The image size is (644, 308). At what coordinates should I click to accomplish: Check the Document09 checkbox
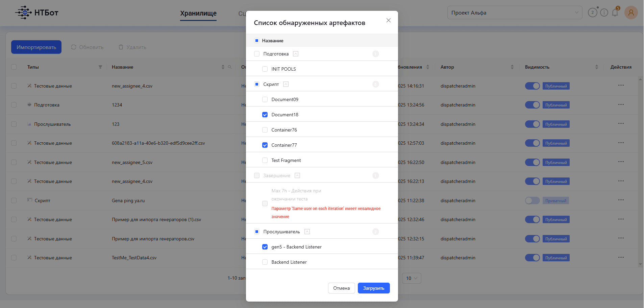click(265, 99)
